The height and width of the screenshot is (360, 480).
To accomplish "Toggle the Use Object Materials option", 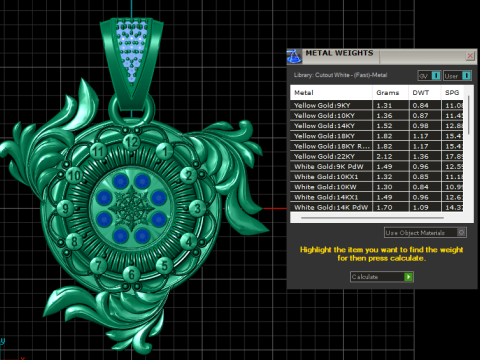I will (x=425, y=233).
